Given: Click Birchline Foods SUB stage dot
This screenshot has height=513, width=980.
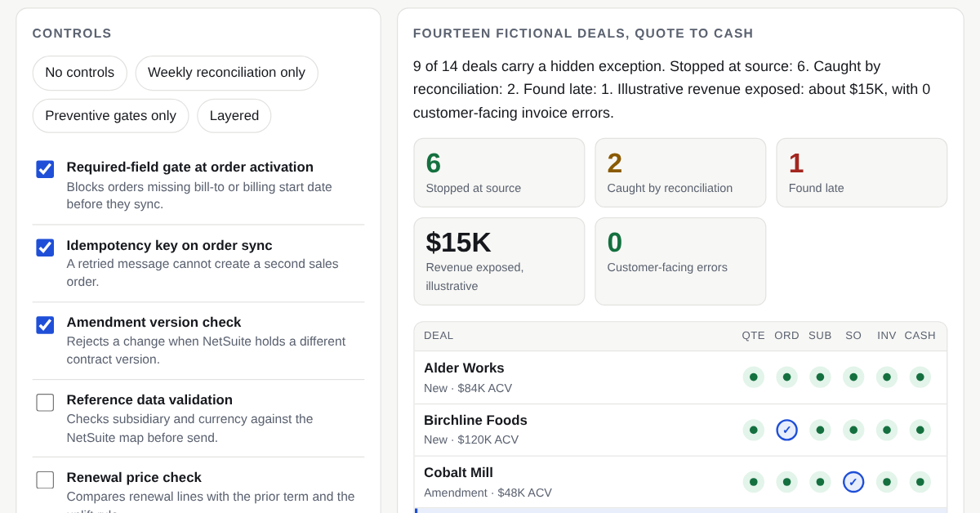Looking at the screenshot, I should pyautogui.click(x=820, y=430).
